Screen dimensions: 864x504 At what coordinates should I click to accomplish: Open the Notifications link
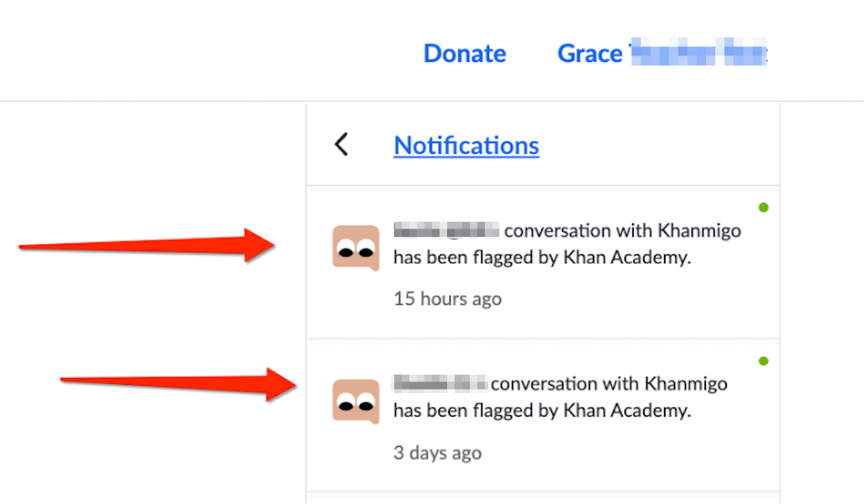[x=466, y=145]
